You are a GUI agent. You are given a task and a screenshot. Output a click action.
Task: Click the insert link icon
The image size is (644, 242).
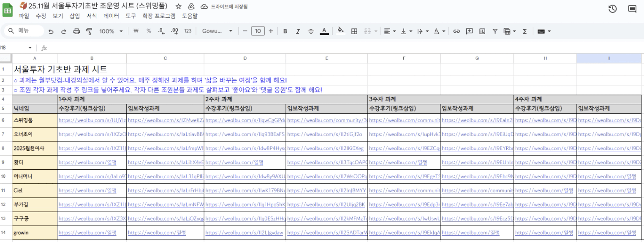point(457,31)
